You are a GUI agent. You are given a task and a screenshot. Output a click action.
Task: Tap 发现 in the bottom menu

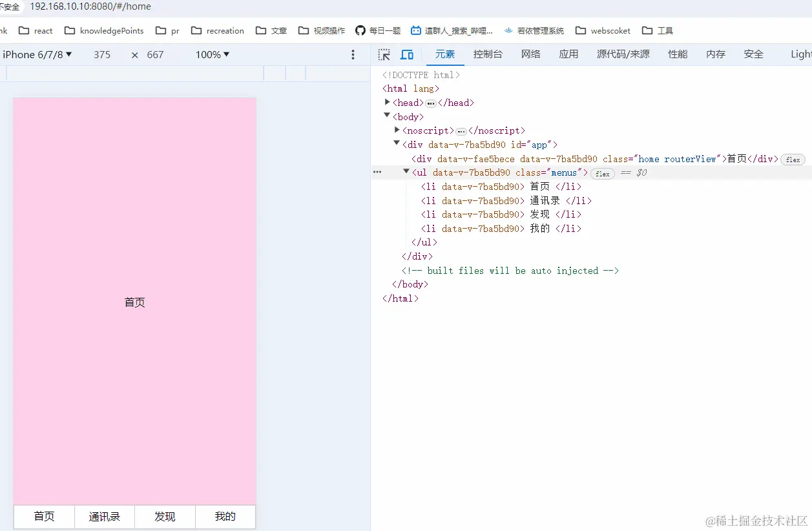165,517
